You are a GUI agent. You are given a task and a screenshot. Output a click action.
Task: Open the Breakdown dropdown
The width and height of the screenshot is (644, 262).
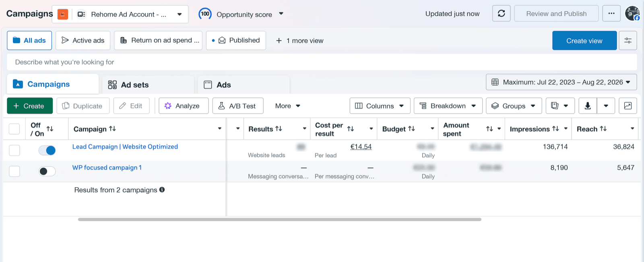(x=448, y=106)
